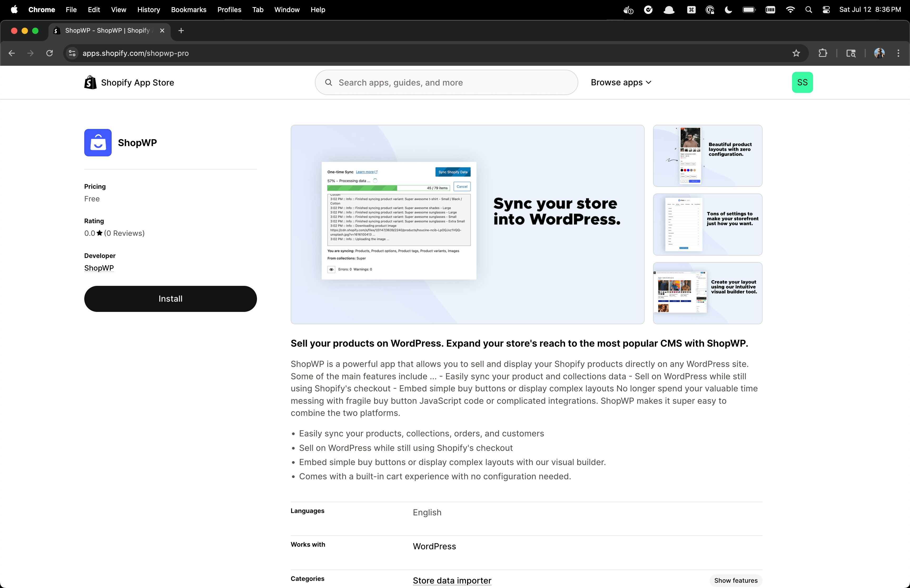
Task: Click the search magnifier icon in search box
Action: click(328, 82)
